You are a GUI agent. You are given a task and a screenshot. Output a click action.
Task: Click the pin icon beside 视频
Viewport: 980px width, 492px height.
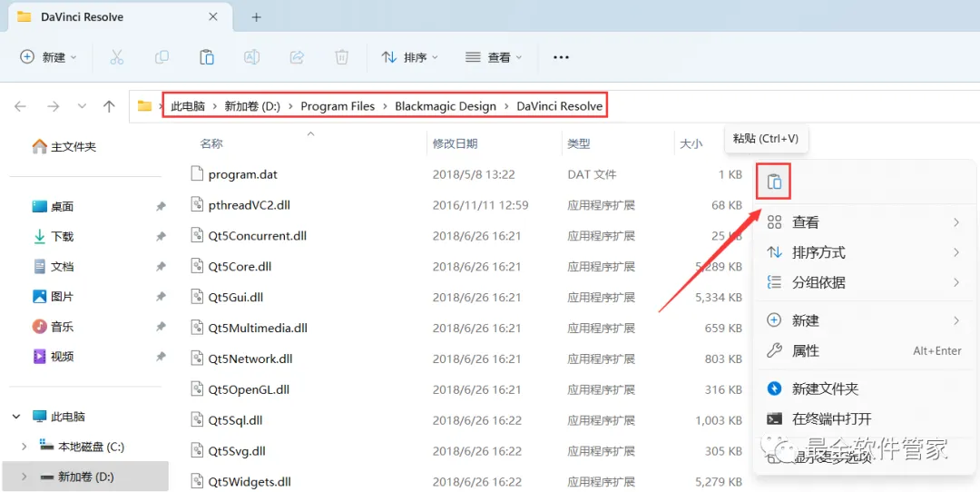click(161, 357)
